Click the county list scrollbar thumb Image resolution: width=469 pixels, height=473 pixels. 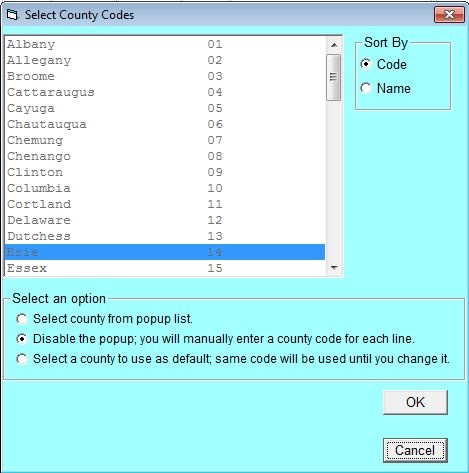click(x=334, y=77)
